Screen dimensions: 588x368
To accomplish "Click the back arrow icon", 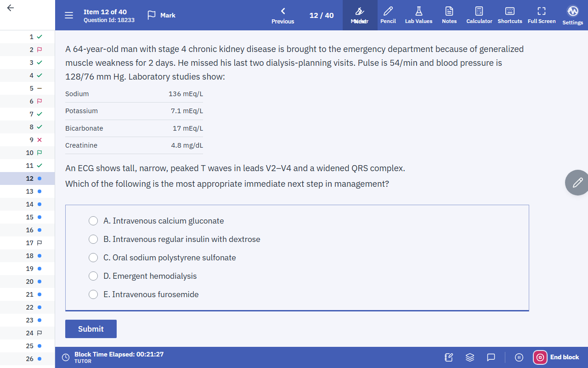I will [11, 8].
